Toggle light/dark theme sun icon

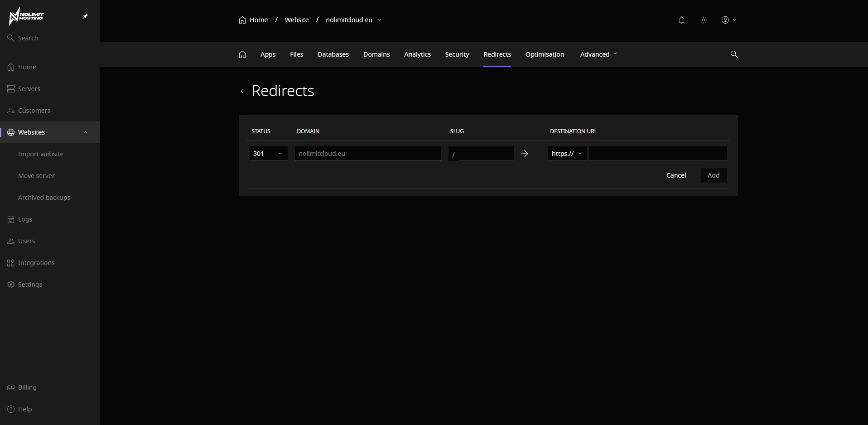[704, 20]
